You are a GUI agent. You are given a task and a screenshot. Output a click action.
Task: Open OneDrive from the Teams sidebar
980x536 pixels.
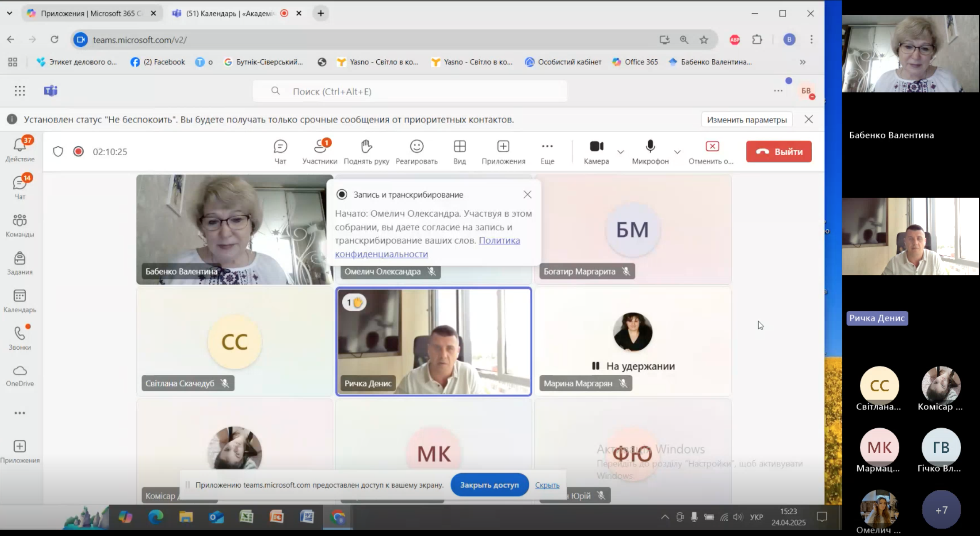coord(20,375)
